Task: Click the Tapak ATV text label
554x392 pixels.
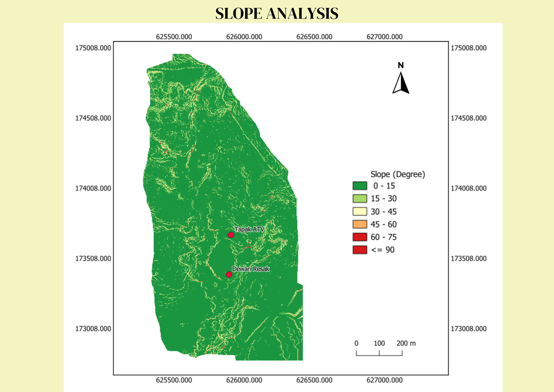Action: click(249, 229)
